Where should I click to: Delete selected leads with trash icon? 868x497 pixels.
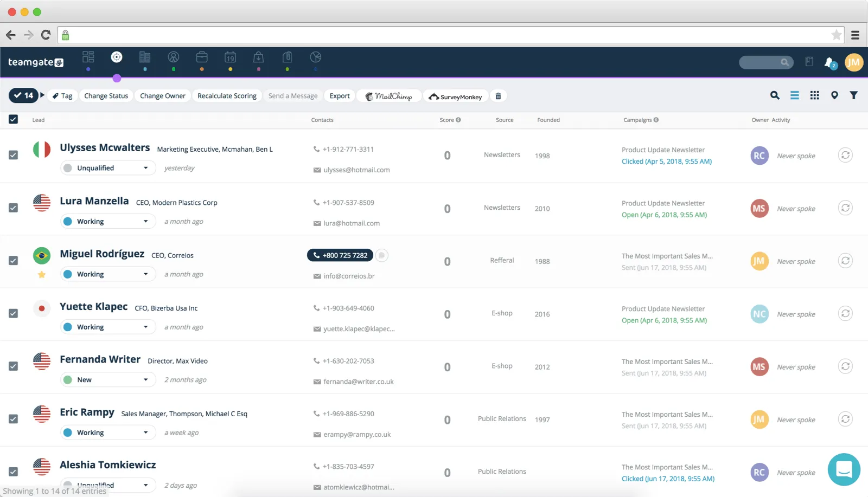point(498,96)
